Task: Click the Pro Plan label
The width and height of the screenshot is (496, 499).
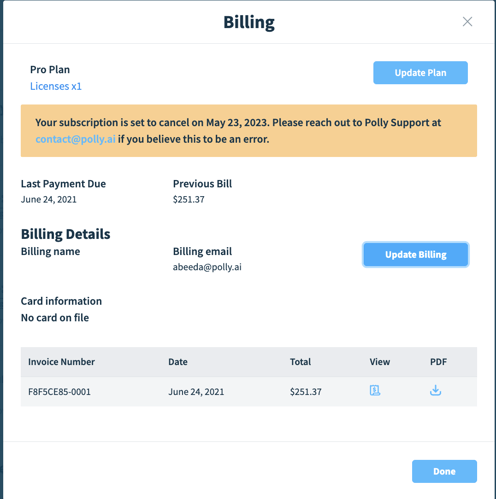Action: [50, 70]
